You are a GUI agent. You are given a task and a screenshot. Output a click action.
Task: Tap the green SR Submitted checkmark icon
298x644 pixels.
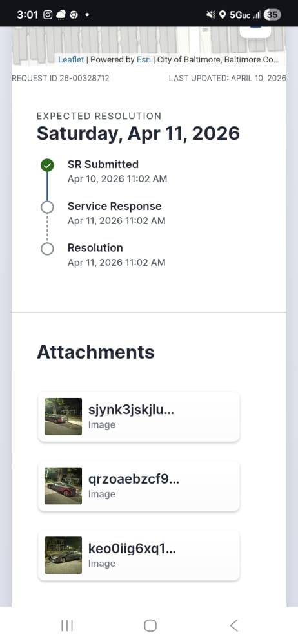click(x=47, y=166)
